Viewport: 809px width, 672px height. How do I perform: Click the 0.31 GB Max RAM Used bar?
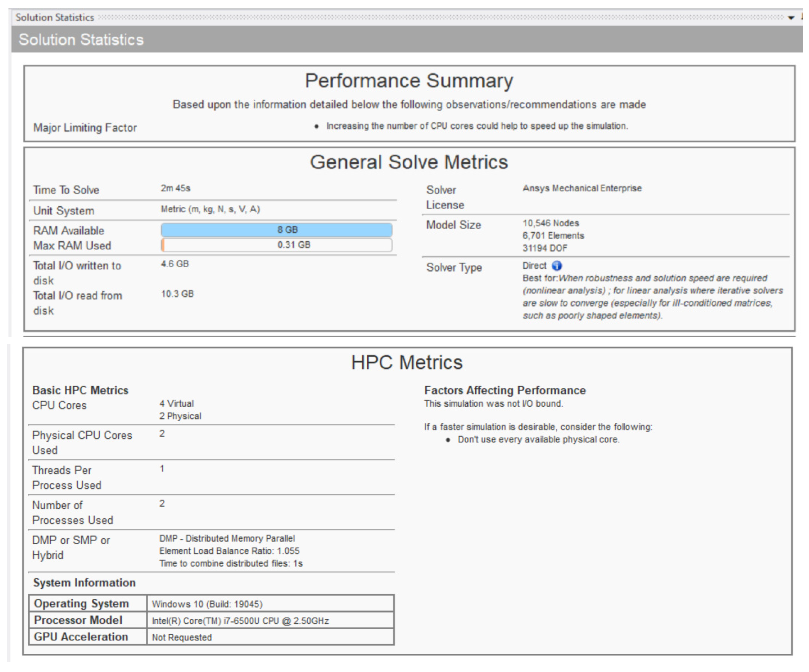(x=277, y=245)
